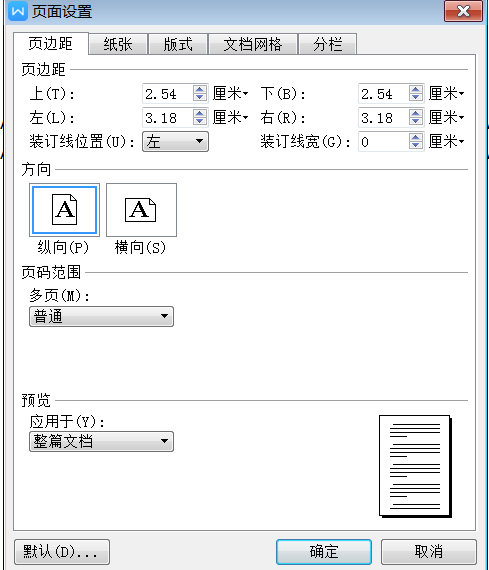The height and width of the screenshot is (570, 489).
Task: Click the 取消 button
Action: point(429,552)
